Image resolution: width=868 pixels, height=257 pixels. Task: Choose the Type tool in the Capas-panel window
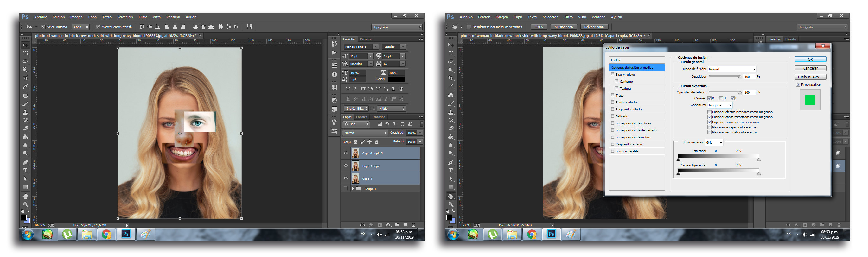click(x=25, y=171)
